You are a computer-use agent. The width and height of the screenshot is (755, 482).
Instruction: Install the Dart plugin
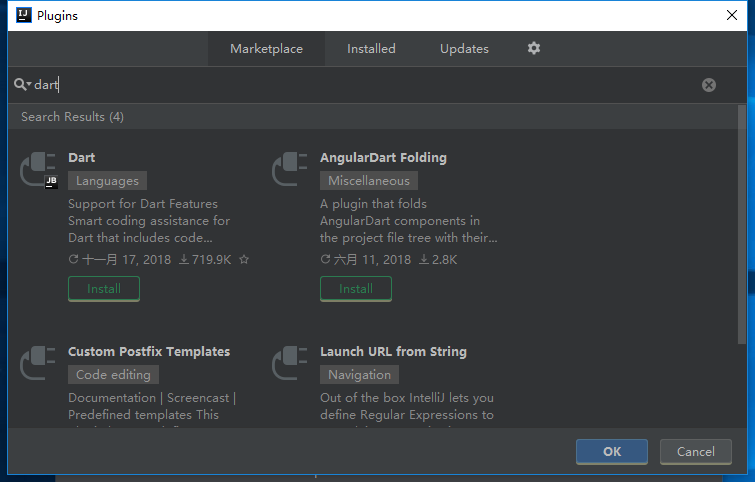click(x=104, y=289)
